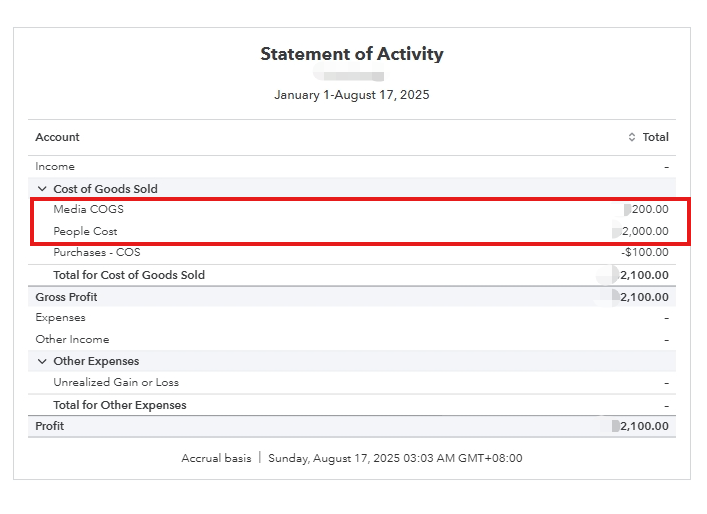Collapse the Other Expenses section
707x514 pixels.
click(x=42, y=361)
